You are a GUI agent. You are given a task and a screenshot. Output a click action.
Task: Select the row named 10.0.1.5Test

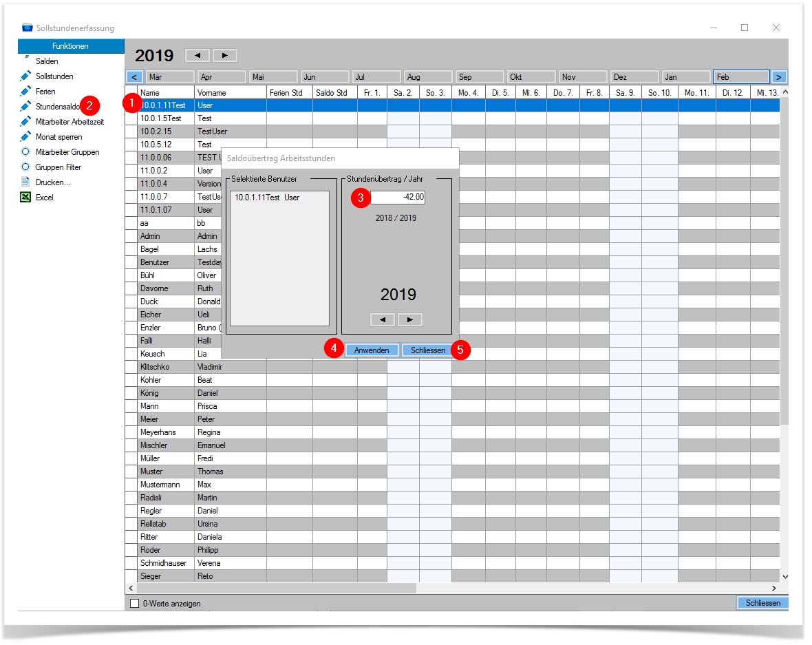(x=452, y=118)
